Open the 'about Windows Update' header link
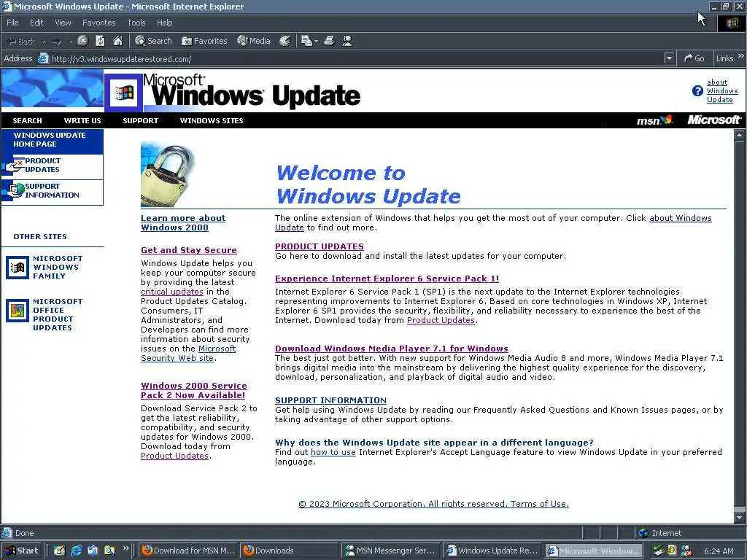The width and height of the screenshot is (747, 560). click(x=721, y=91)
